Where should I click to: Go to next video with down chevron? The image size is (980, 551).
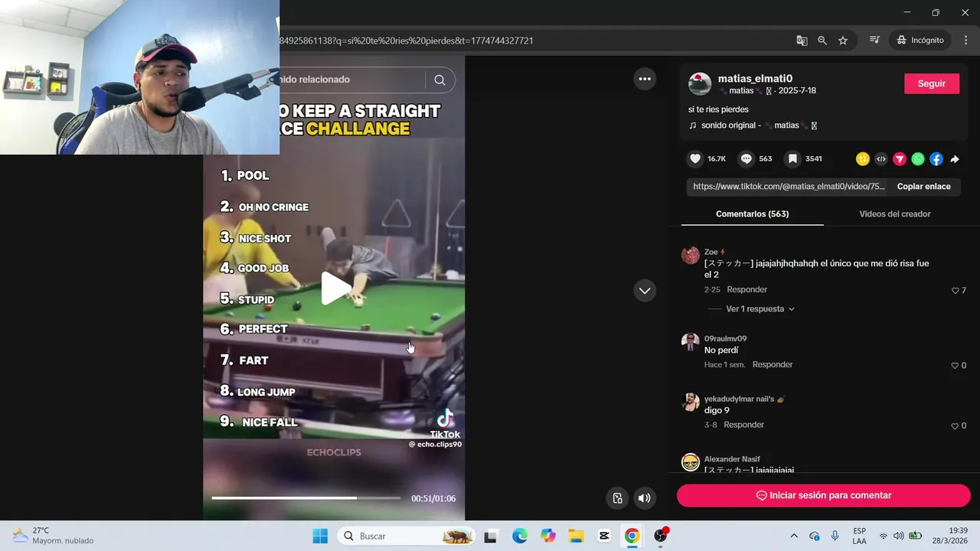click(x=645, y=290)
